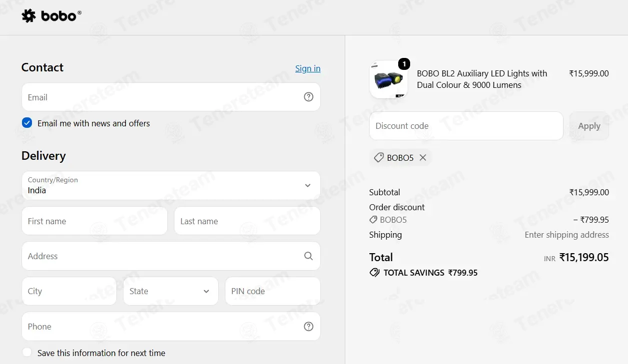Viewport: 628px width, 364px height.
Task: Click the tag icon under Order discount
Action: 373,220
